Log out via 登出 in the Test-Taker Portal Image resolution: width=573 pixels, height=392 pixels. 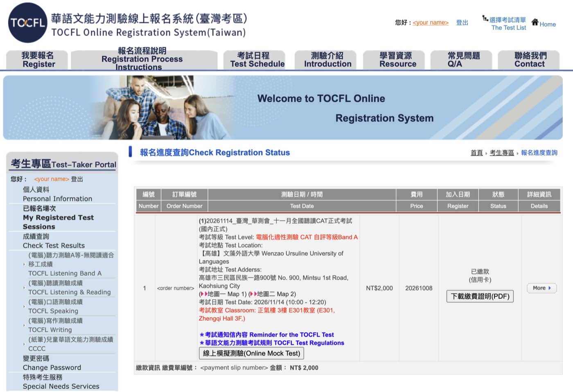(77, 179)
